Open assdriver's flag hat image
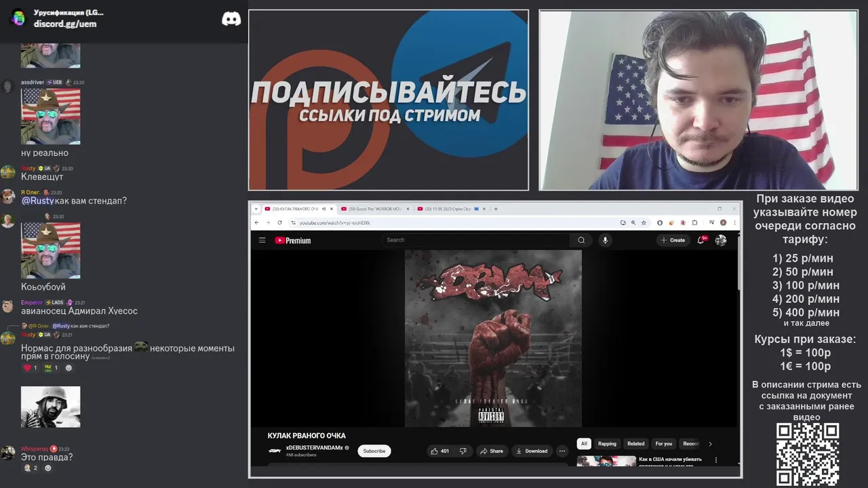Viewport: 868px width, 488px height. [x=50, y=116]
